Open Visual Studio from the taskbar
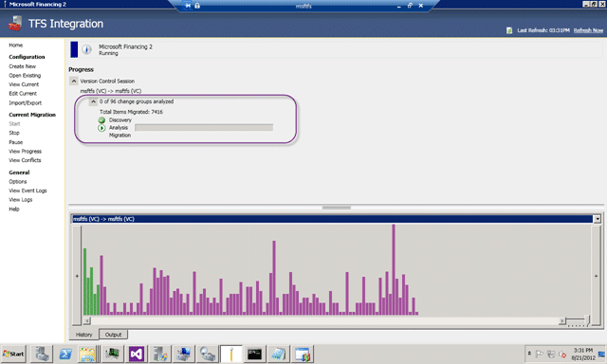The height and width of the screenshot is (364, 607). [x=137, y=354]
